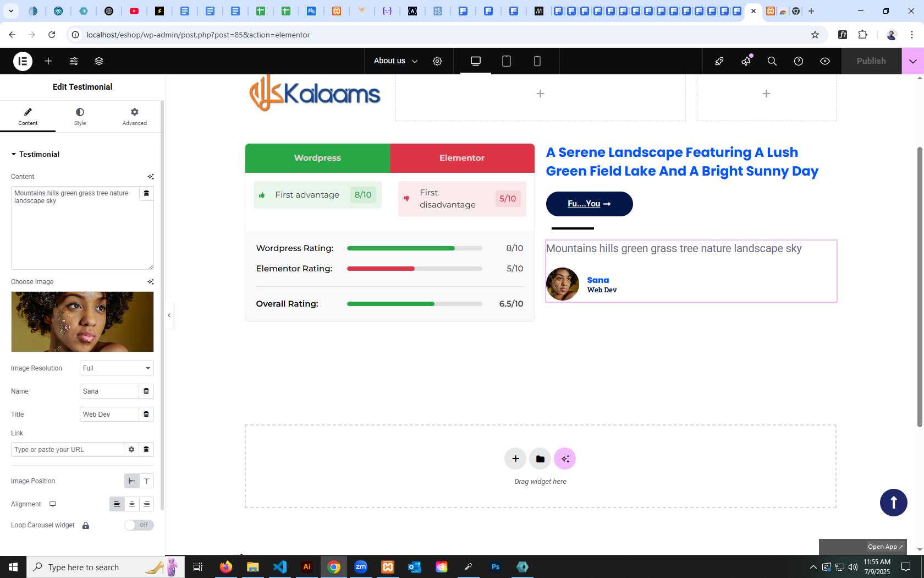Click the rocket launch icon
The width and height of the screenshot is (924, 578).
tap(719, 61)
